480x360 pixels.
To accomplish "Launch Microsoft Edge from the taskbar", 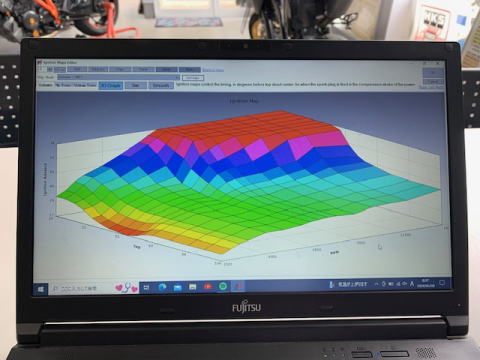I will pos(162,287).
